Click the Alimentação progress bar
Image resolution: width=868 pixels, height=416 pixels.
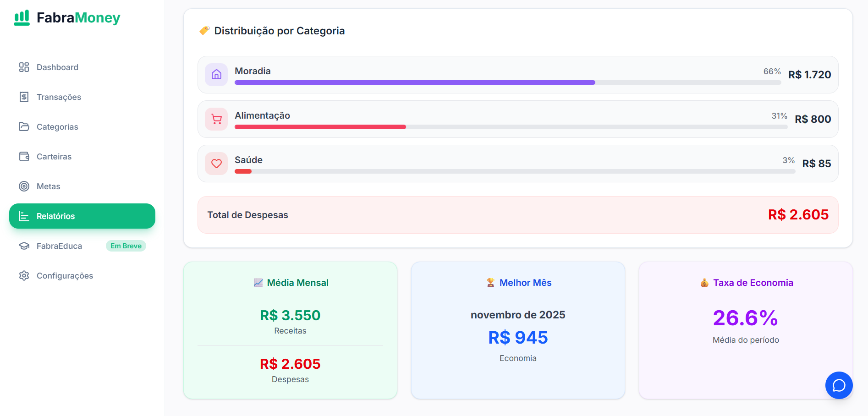click(320, 127)
